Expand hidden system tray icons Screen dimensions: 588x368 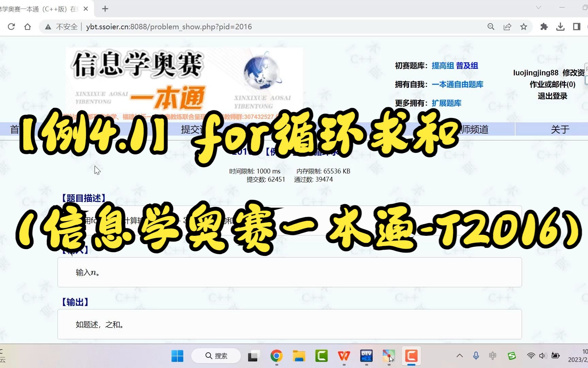pos(459,356)
